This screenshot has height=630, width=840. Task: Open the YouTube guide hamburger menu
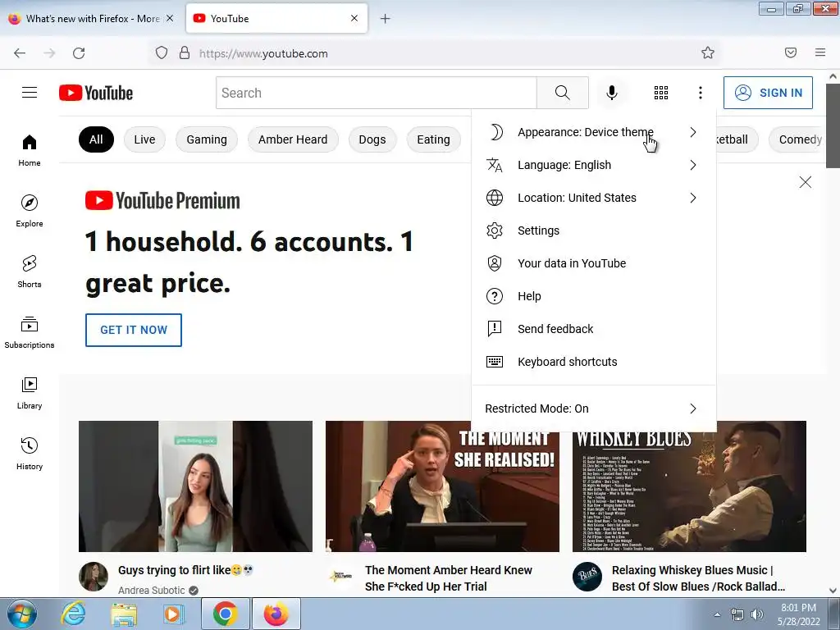click(x=30, y=93)
